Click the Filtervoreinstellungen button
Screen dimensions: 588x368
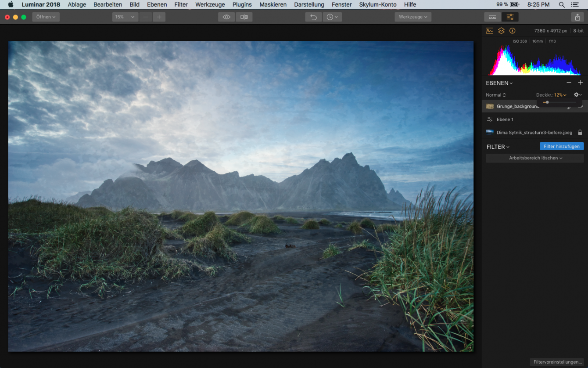557,362
